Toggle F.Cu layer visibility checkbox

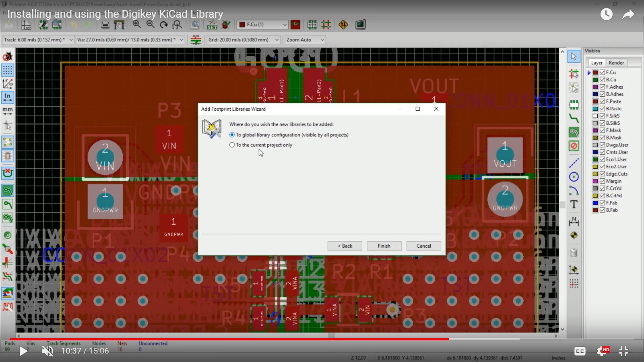pos(603,72)
